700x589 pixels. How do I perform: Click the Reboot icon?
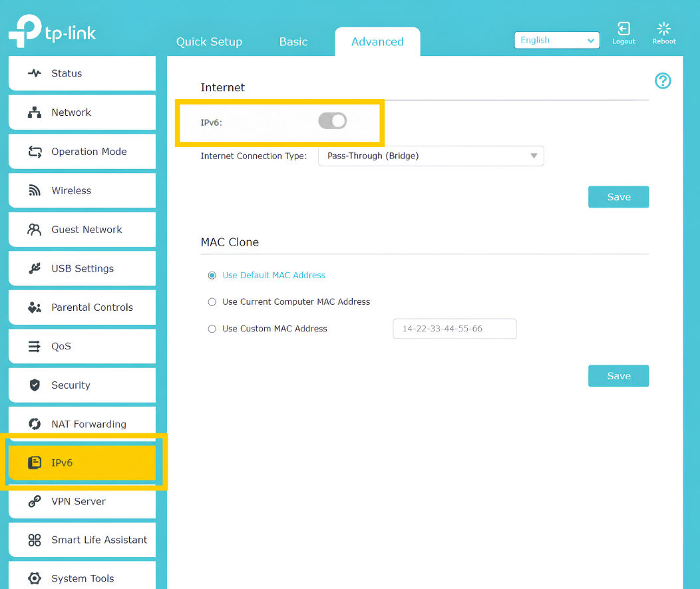click(x=664, y=29)
